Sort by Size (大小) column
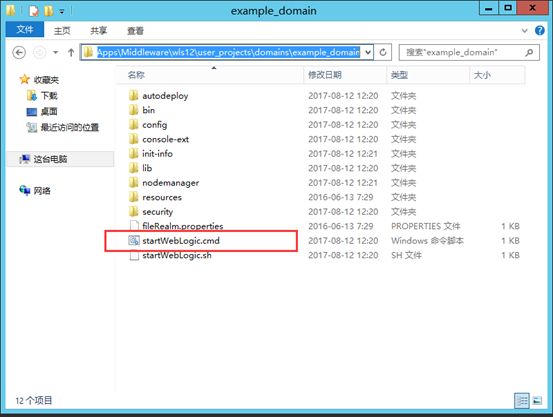 tap(497, 75)
